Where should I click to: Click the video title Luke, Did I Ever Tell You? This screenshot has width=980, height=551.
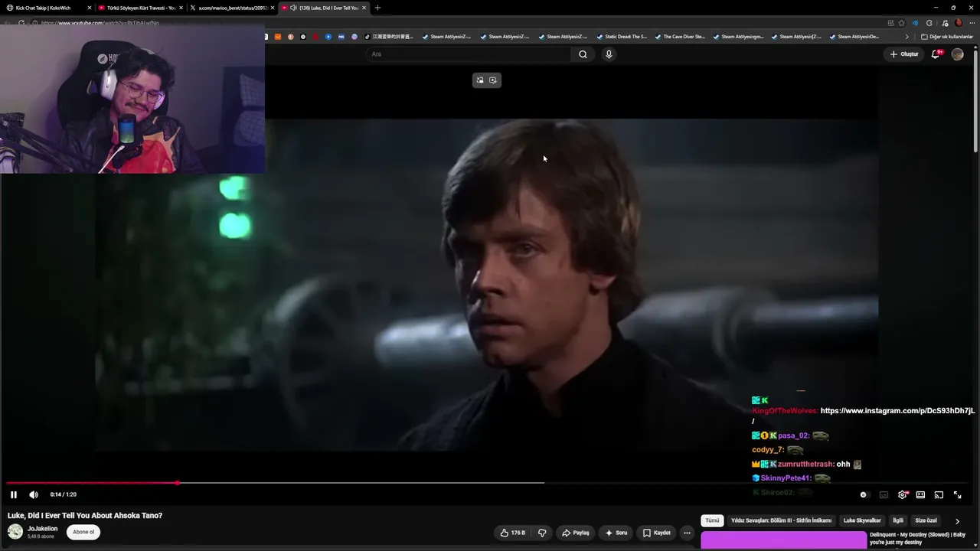pyautogui.click(x=85, y=516)
